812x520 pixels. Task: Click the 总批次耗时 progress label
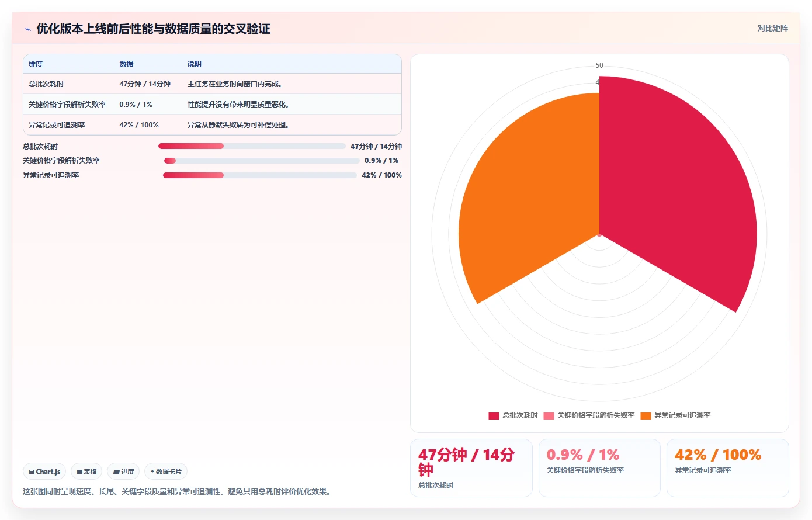click(40, 147)
